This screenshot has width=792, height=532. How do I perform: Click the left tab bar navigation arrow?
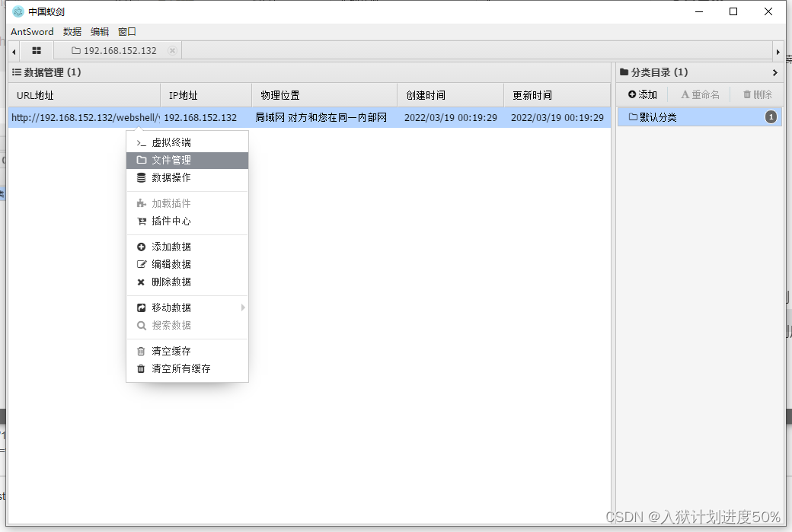coord(14,52)
